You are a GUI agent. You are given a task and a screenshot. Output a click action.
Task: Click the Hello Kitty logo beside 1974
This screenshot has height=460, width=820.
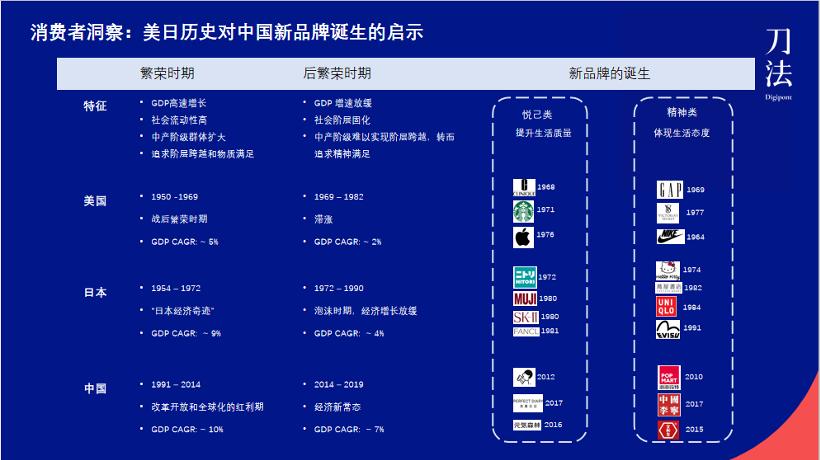tap(668, 271)
